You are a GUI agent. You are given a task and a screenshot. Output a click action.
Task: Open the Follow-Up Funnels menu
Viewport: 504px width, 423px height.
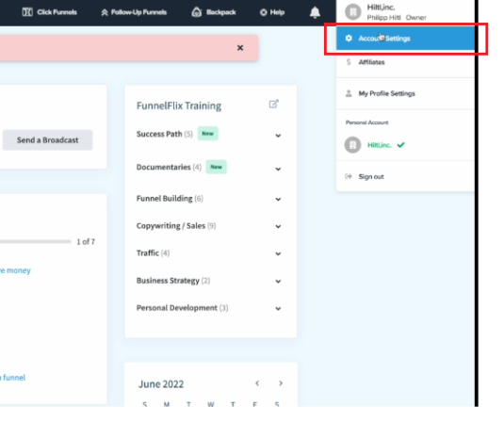(134, 12)
